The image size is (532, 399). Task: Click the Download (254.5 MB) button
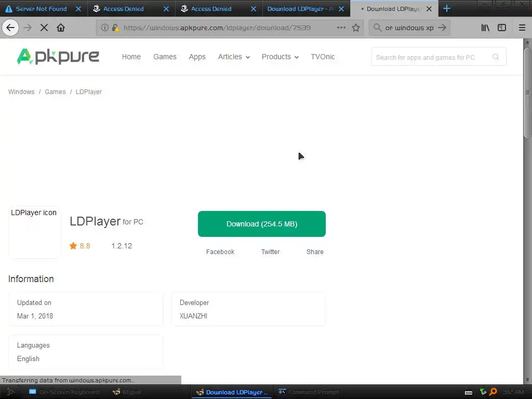tap(262, 224)
